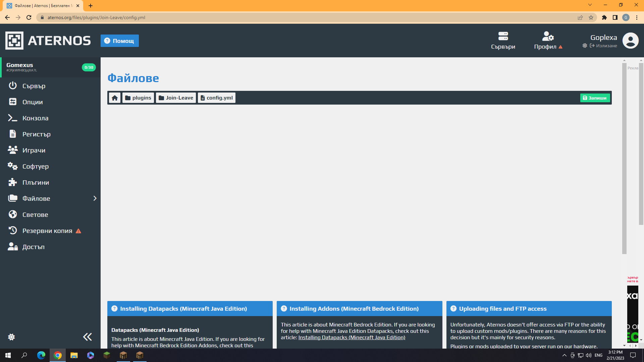Viewport: 644px width, 362px height.
Task: Click the Светове globe icon
Action: 13,215
